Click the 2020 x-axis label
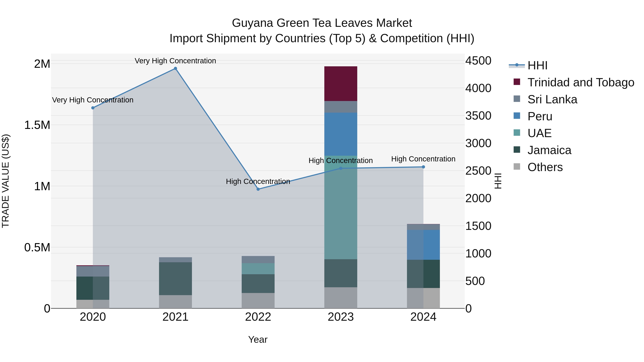The image size is (644, 362). 93,317
